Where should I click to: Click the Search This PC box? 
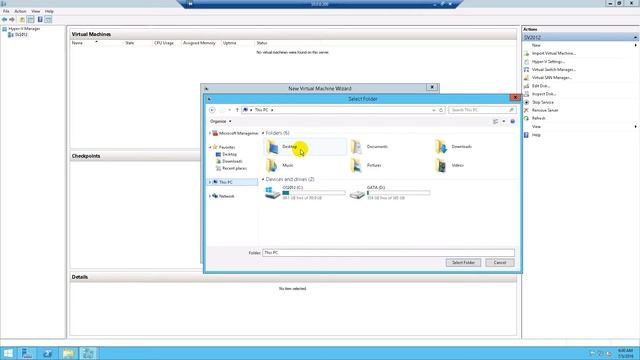click(x=482, y=110)
